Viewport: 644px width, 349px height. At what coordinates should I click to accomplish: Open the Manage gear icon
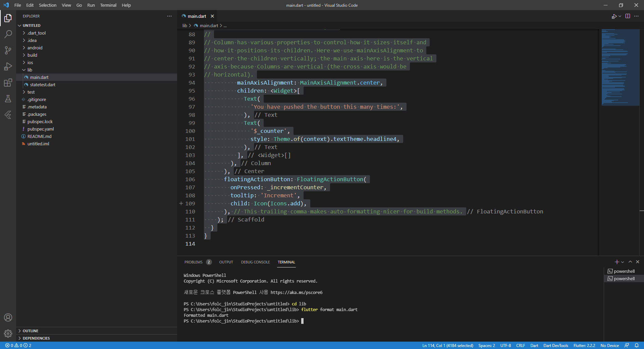(8, 334)
